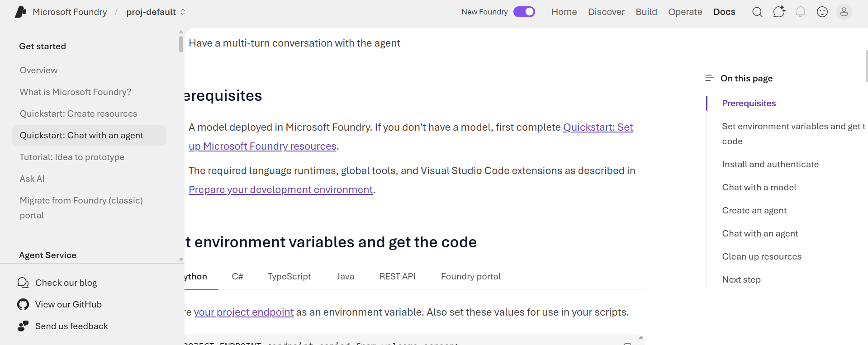Switch to the TypeScript code tab
868x345 pixels.
point(289,276)
